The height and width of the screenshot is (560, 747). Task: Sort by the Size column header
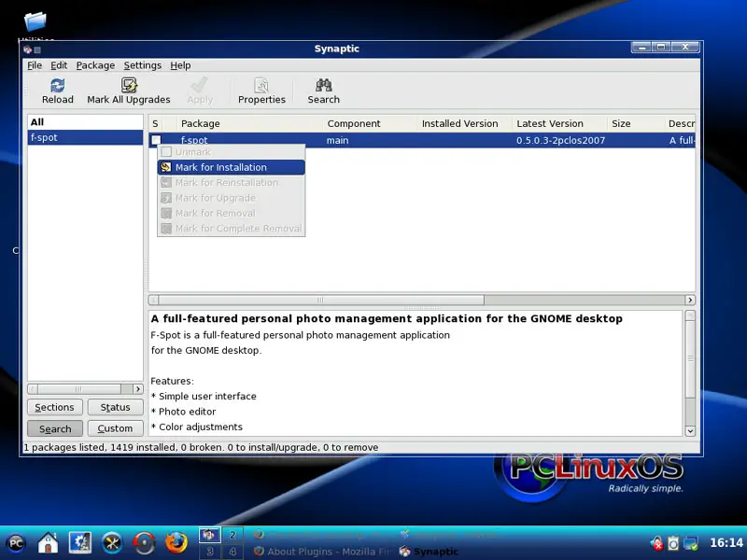[x=636, y=123]
